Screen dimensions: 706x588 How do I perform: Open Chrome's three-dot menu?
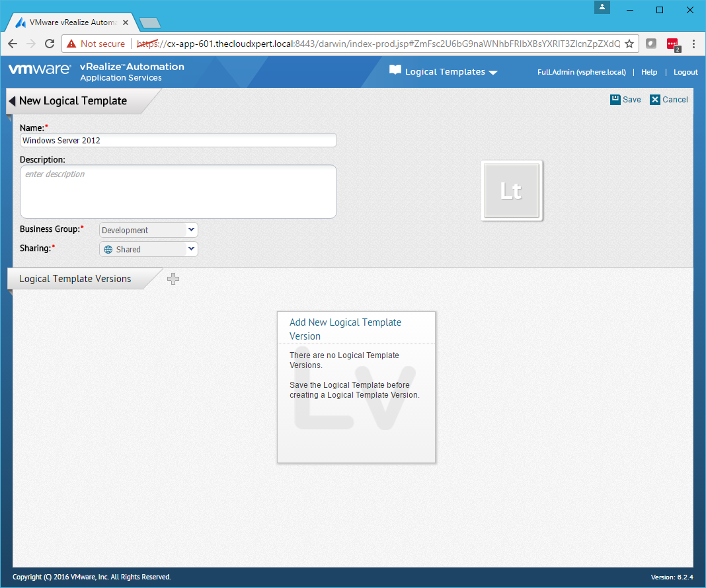point(693,44)
